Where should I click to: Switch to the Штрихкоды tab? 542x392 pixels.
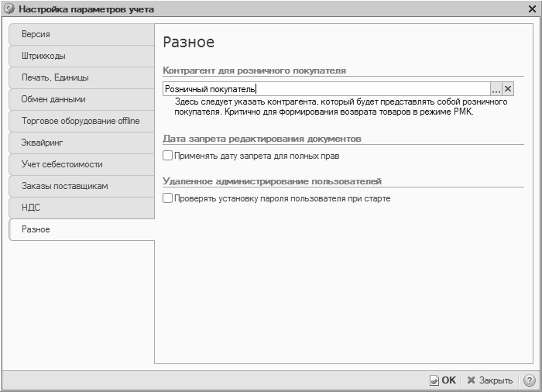coord(81,56)
